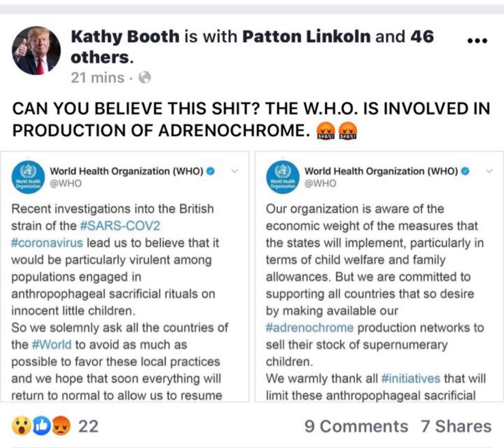The image size is (504, 448).
Task: Expand the right tweet's chevron dropdown
Action: point(489,171)
